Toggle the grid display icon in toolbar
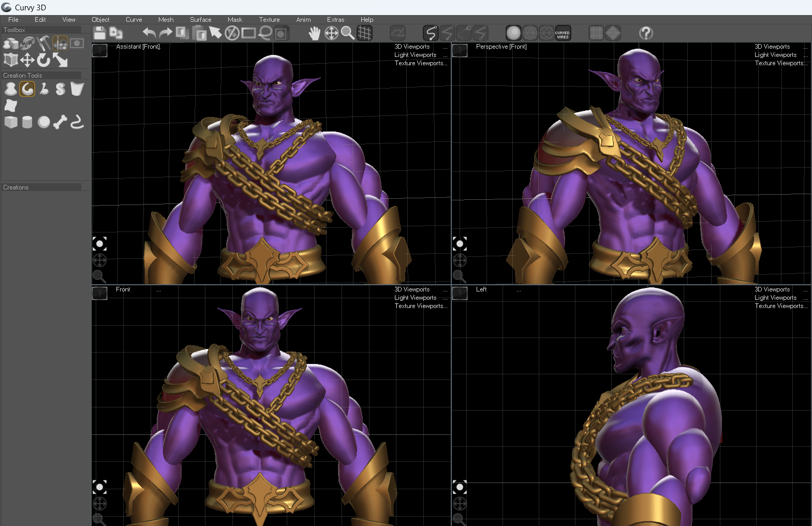812x526 pixels. [364, 33]
